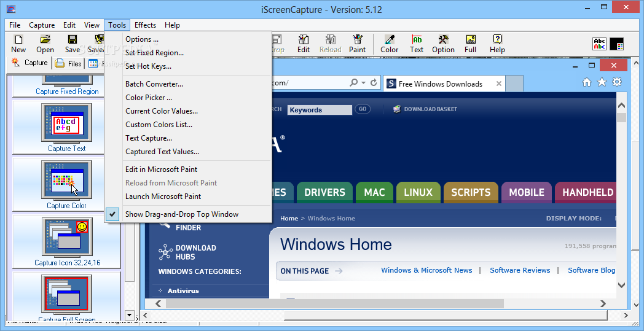The width and height of the screenshot is (644, 331).
Task: Select the Free Windows Downloads browser tab
Action: [444, 84]
